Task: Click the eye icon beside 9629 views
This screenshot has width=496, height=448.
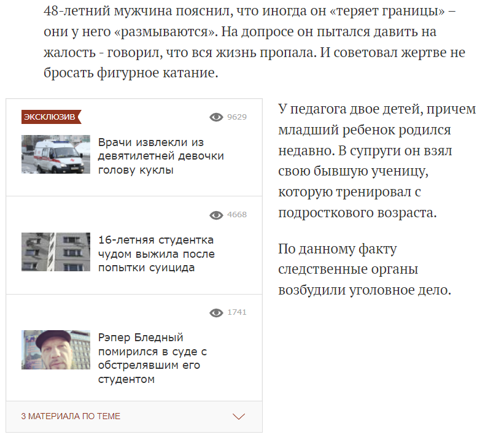Action: 216,117
